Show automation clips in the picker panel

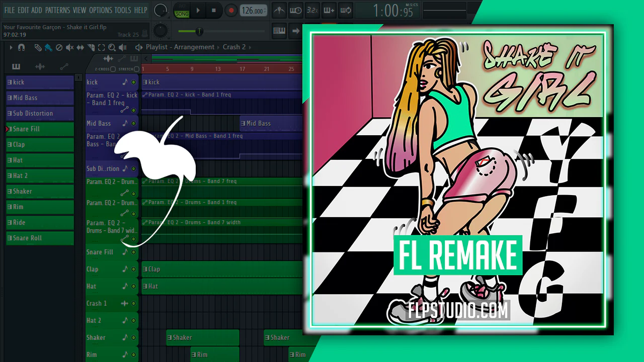click(64, 66)
